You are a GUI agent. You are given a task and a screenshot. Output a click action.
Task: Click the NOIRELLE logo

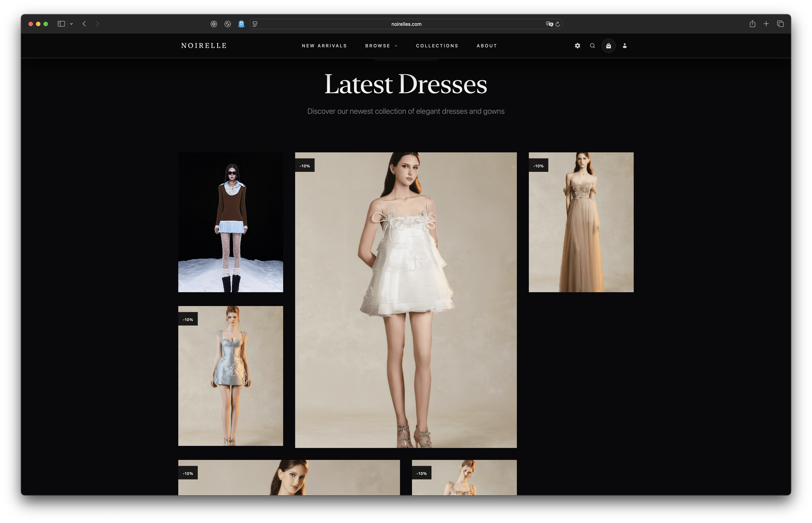tap(204, 45)
